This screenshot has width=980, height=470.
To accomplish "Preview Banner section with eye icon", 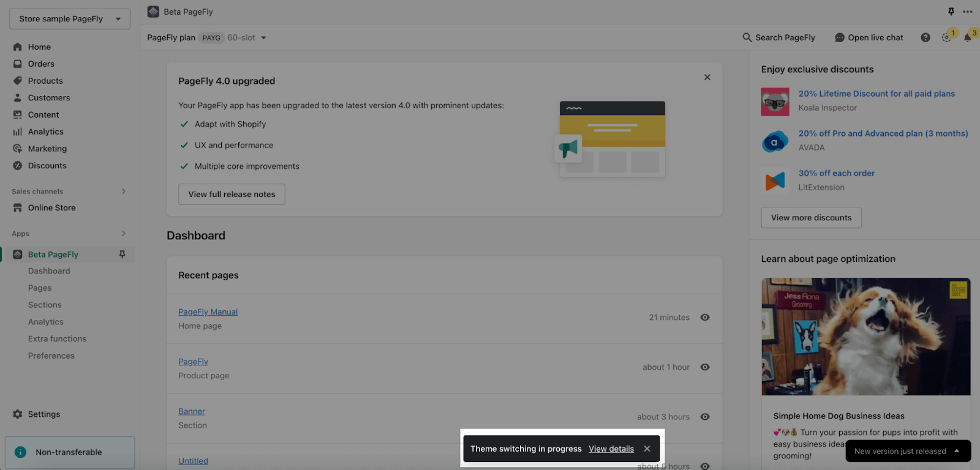I will point(705,417).
